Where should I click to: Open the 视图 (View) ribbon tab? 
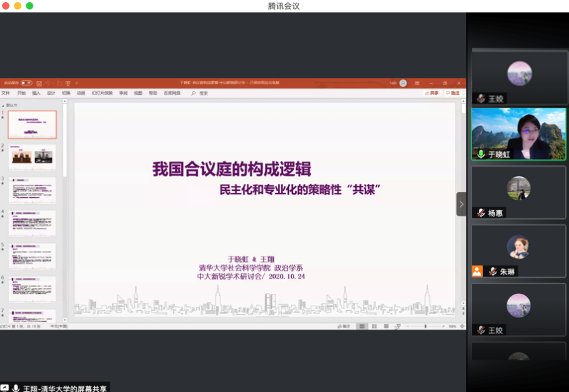[x=138, y=93]
